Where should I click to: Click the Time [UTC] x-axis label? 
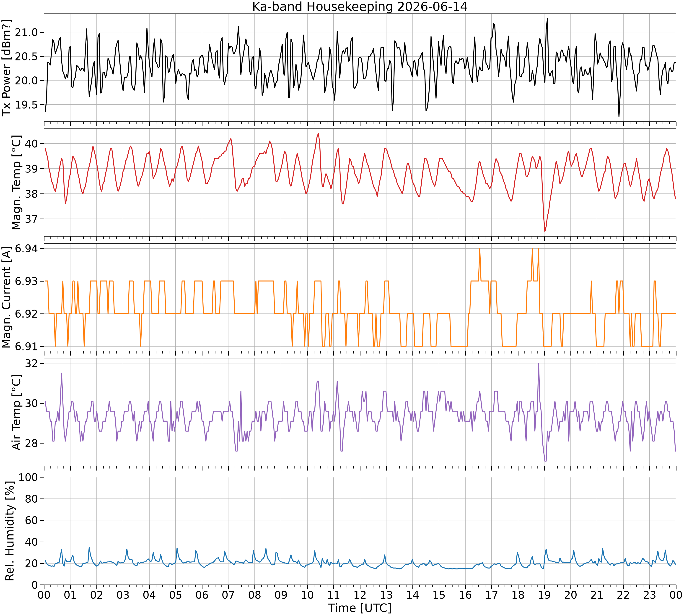pyautogui.click(x=360, y=608)
